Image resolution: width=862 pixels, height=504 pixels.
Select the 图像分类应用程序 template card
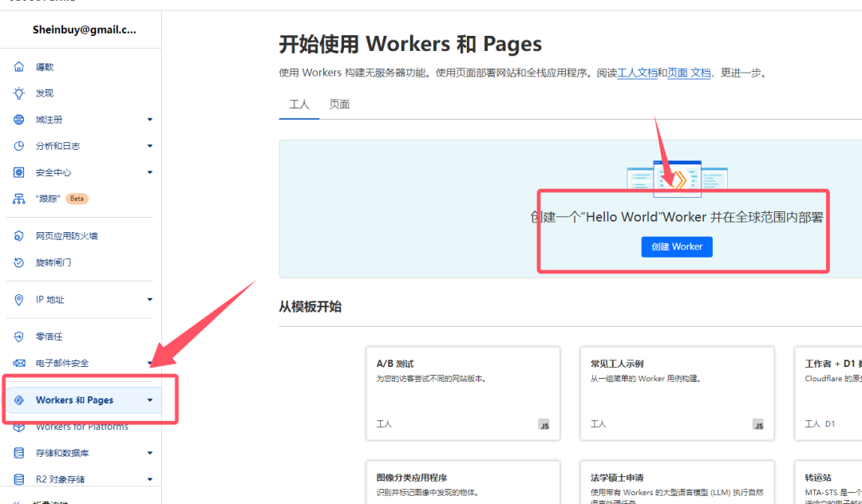(463, 482)
